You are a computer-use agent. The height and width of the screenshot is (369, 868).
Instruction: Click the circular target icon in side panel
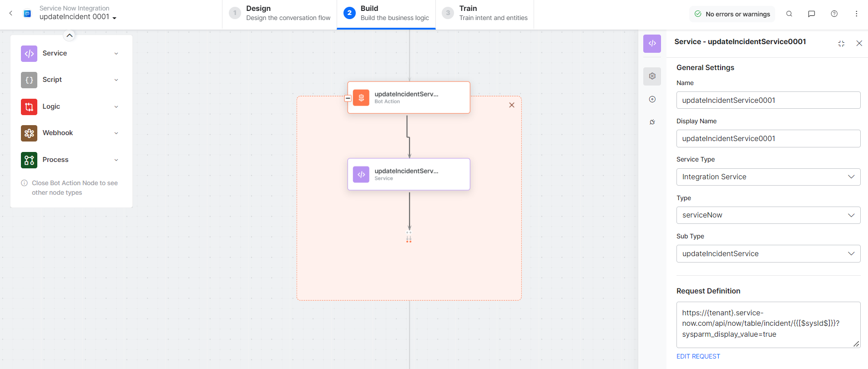click(652, 99)
